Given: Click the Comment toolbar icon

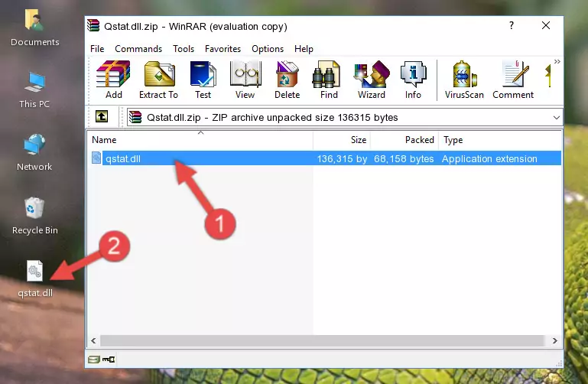Looking at the screenshot, I should pyautogui.click(x=513, y=80).
